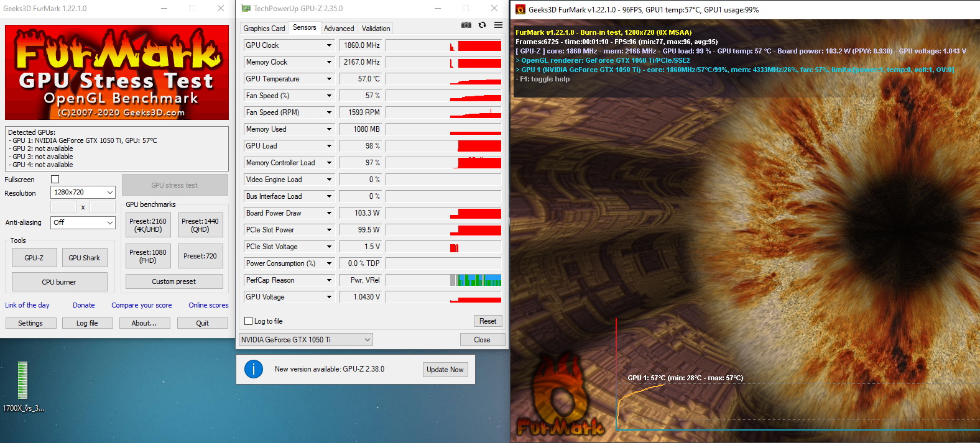Run the Preset:2160 (4K/UHD) benchmark

(x=148, y=226)
